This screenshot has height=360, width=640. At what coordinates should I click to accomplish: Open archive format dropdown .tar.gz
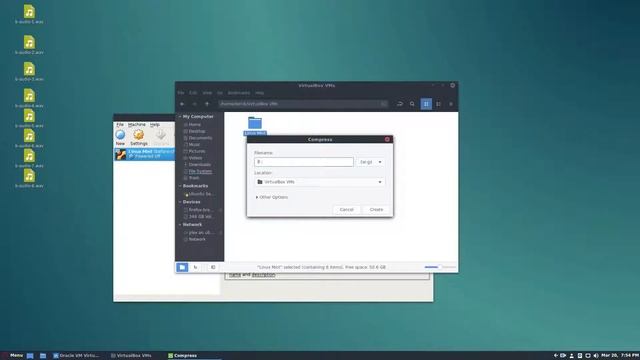tap(370, 162)
